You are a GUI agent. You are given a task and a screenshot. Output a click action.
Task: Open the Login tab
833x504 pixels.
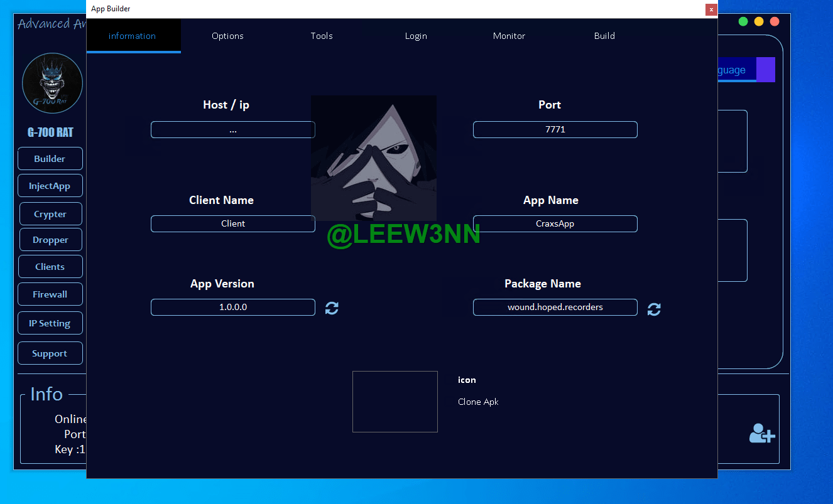(x=416, y=36)
